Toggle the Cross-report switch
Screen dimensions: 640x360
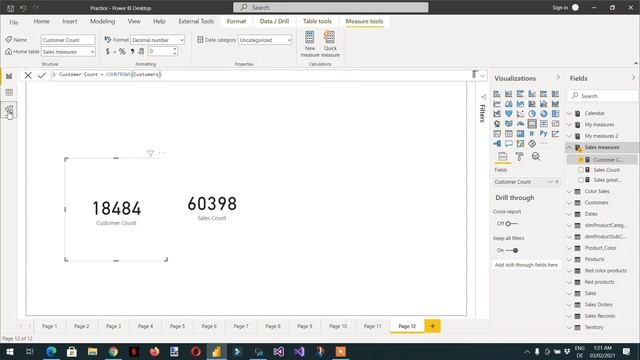[511, 224]
